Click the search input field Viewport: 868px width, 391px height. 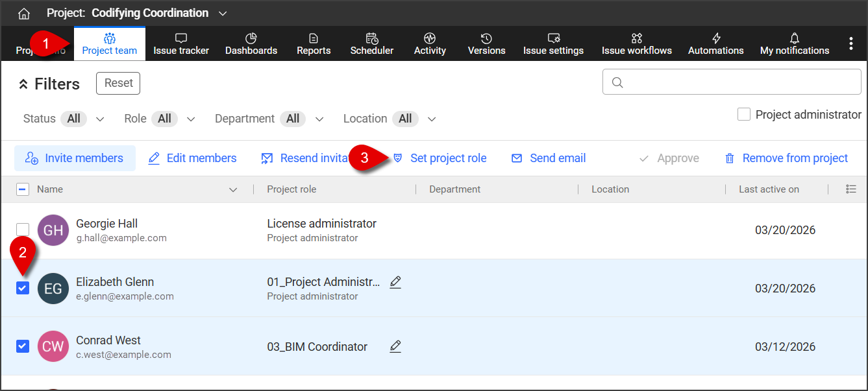[732, 82]
